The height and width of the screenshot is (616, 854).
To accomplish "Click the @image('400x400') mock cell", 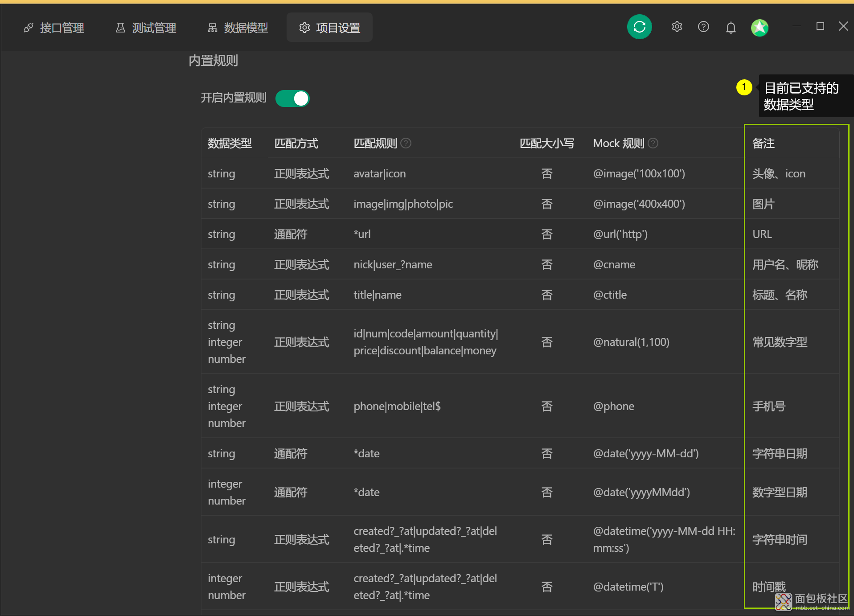I will (639, 204).
